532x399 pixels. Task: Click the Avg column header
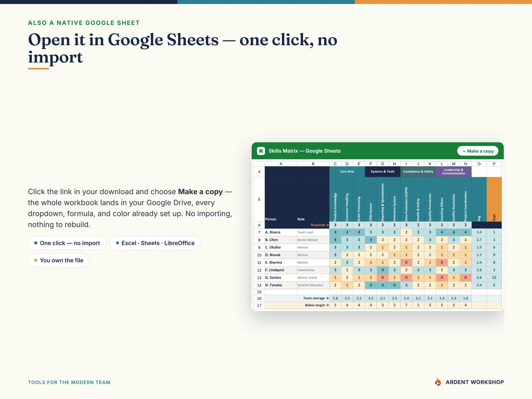point(479,199)
